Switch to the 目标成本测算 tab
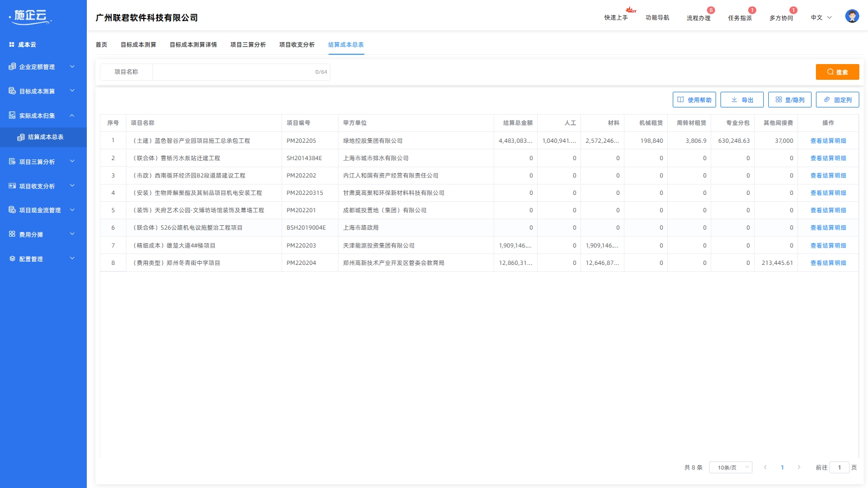 pyautogui.click(x=138, y=45)
